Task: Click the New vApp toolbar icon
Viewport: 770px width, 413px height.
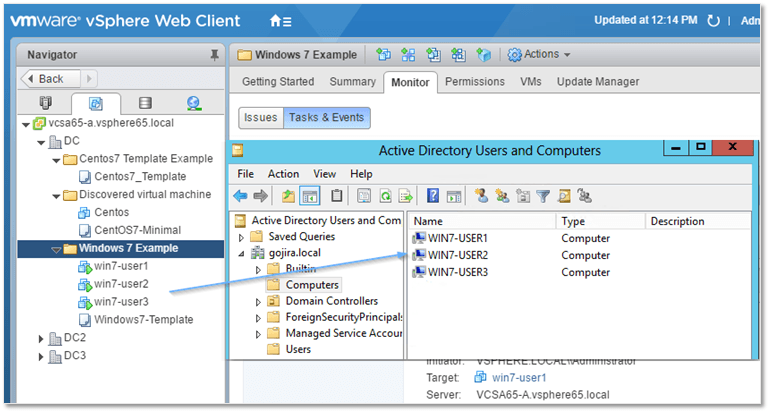Action: (408, 55)
